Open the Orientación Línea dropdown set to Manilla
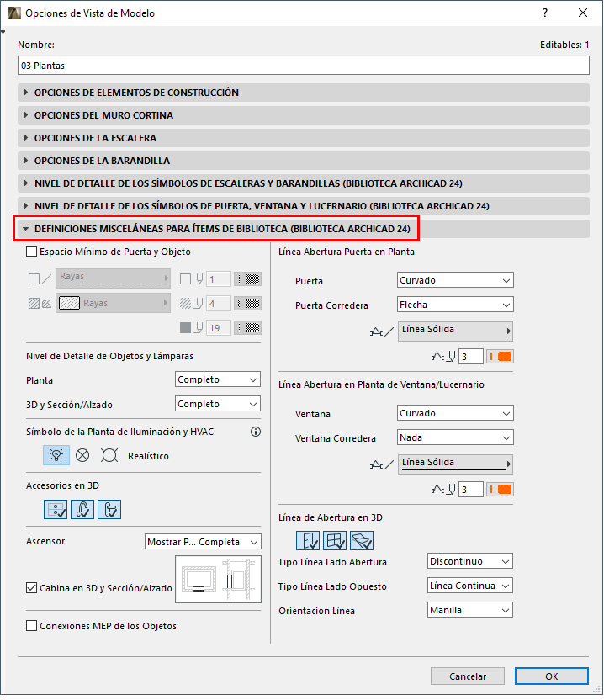604x700 pixels. pyautogui.click(x=470, y=610)
